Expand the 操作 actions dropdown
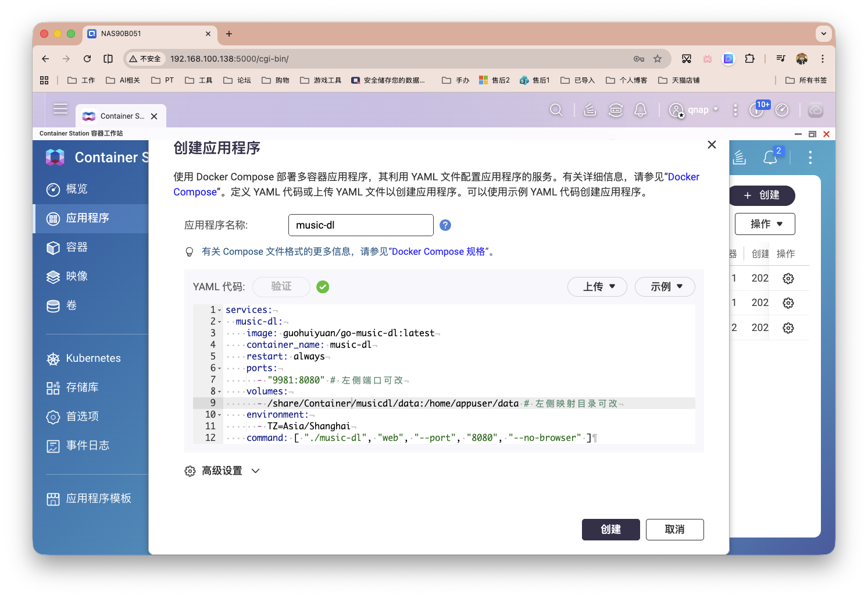The height and width of the screenshot is (598, 868). pos(765,223)
